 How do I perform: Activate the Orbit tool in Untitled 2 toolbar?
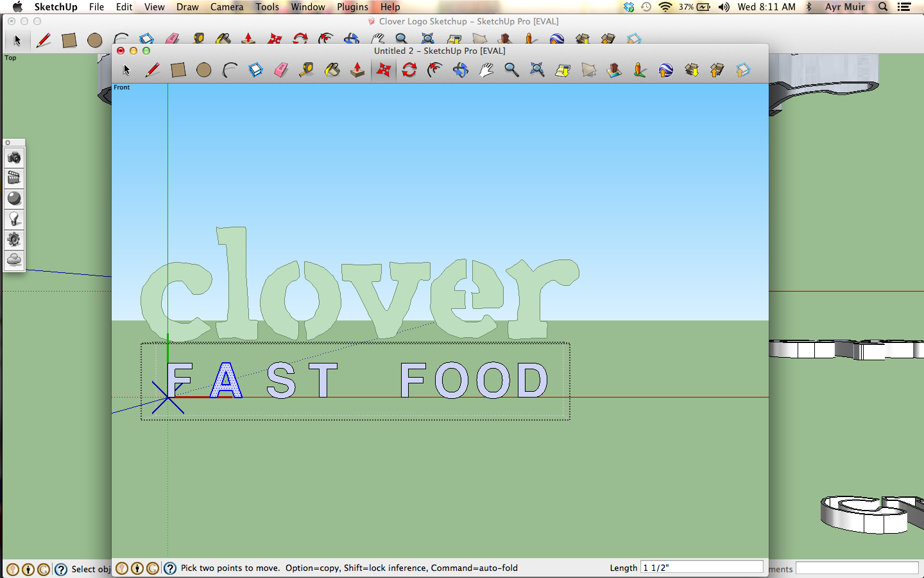[x=461, y=70]
